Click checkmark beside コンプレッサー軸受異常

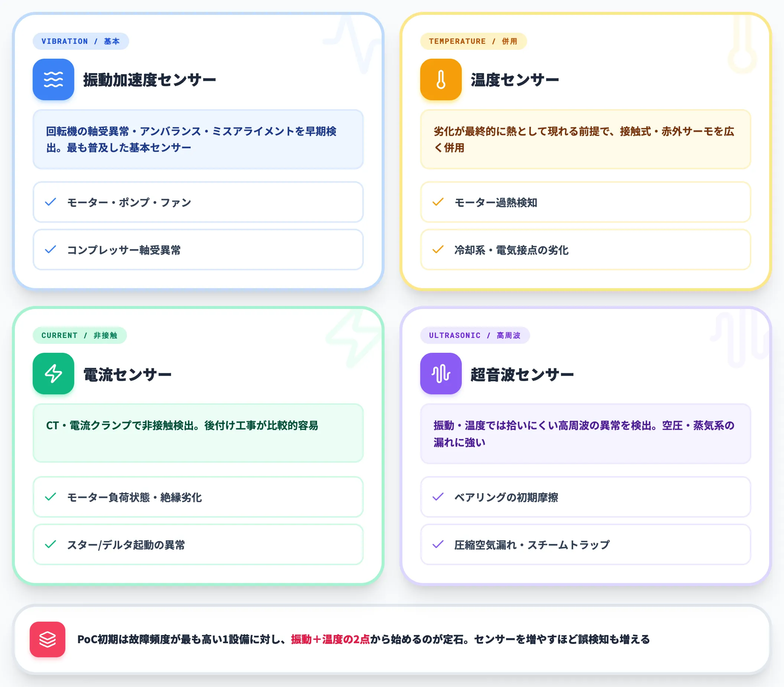click(50, 250)
